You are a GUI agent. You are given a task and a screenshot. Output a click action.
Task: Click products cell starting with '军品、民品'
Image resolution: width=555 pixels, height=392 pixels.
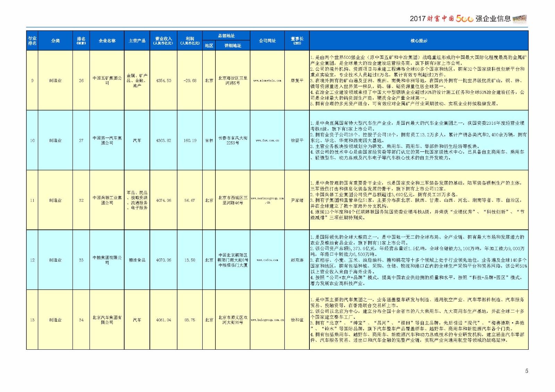tap(137, 200)
